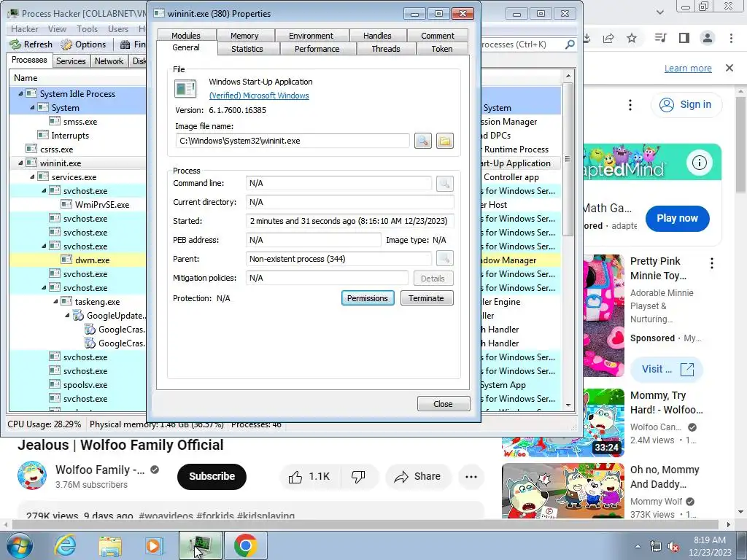Open Chrome media control icon
Screen dimensions: 747x560
coord(660,38)
